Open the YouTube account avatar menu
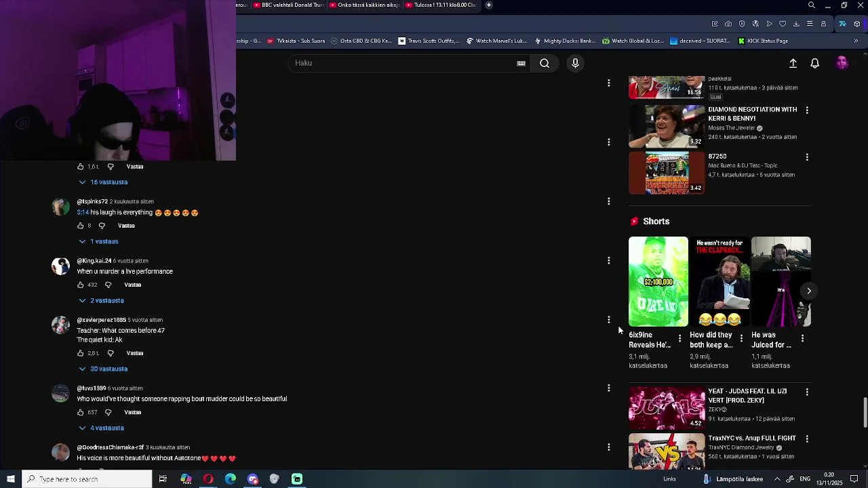Image resolution: width=868 pixels, height=488 pixels. click(842, 63)
